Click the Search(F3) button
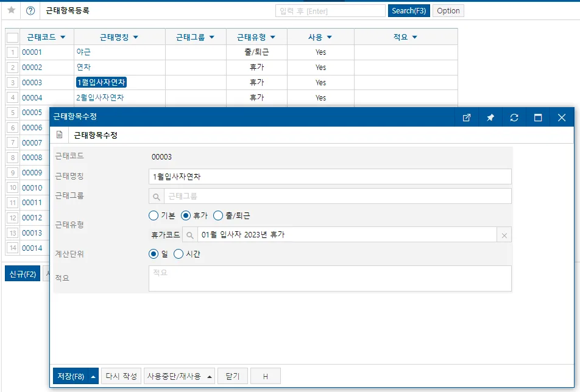 pos(409,11)
